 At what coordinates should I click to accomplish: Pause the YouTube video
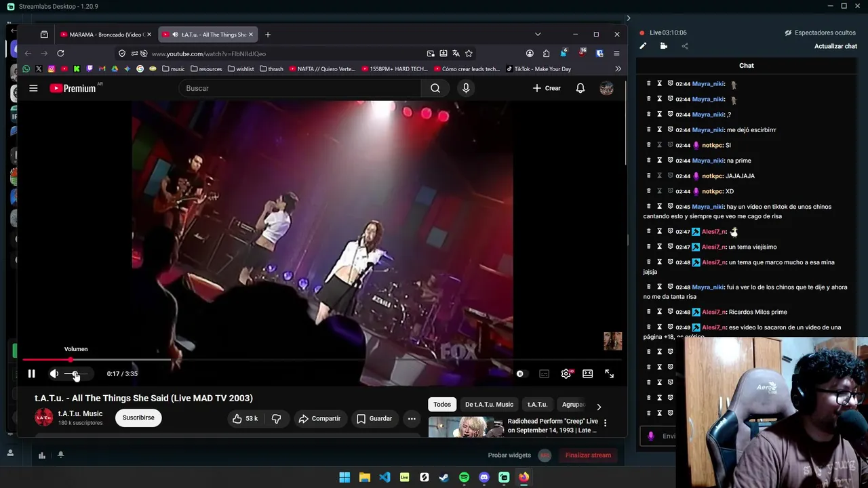31,373
